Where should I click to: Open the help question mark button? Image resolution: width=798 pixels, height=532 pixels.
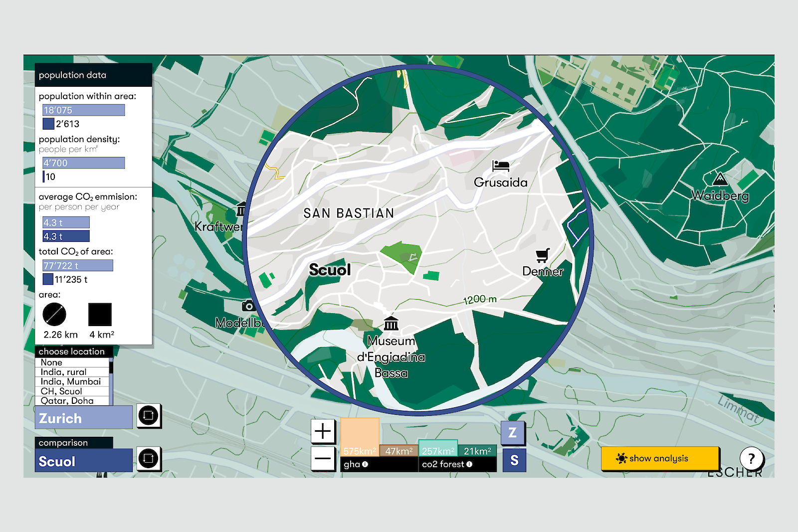pos(751,459)
